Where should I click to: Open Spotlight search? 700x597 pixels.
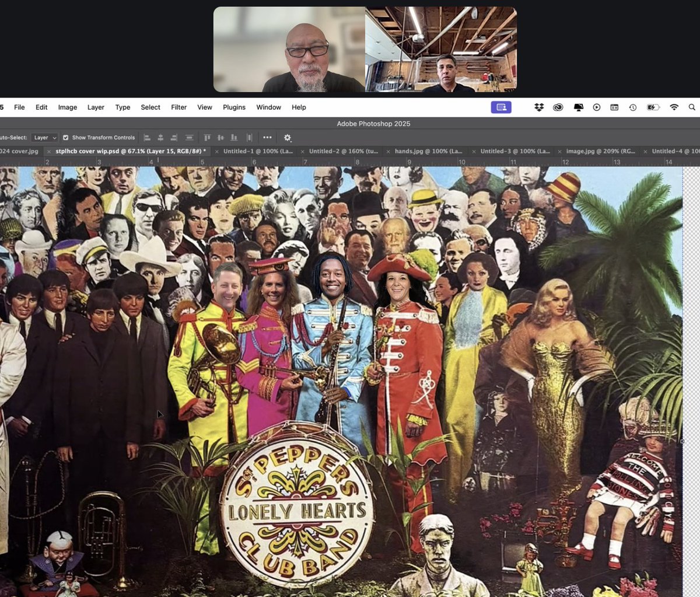pyautogui.click(x=692, y=107)
